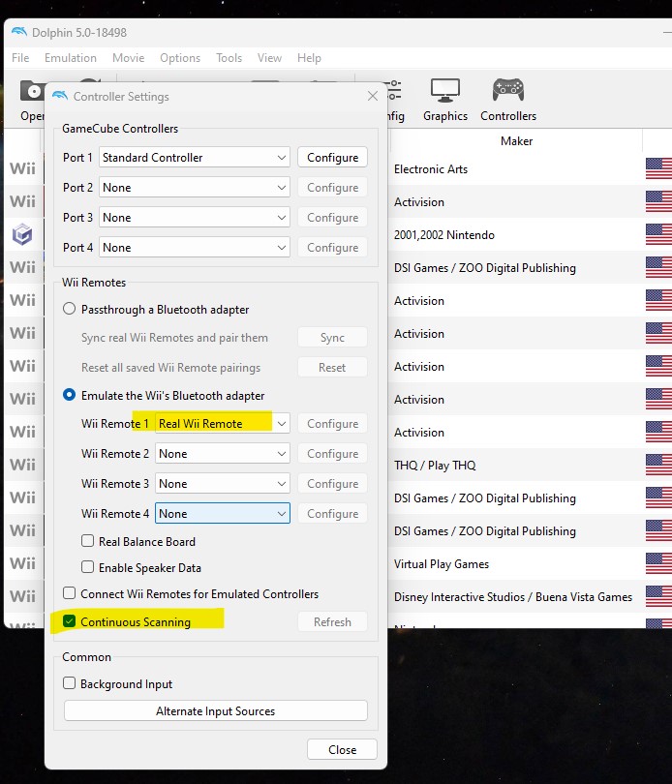Close the Controller Settings dialog with X
Screen dimensions: 672x784
click(372, 96)
